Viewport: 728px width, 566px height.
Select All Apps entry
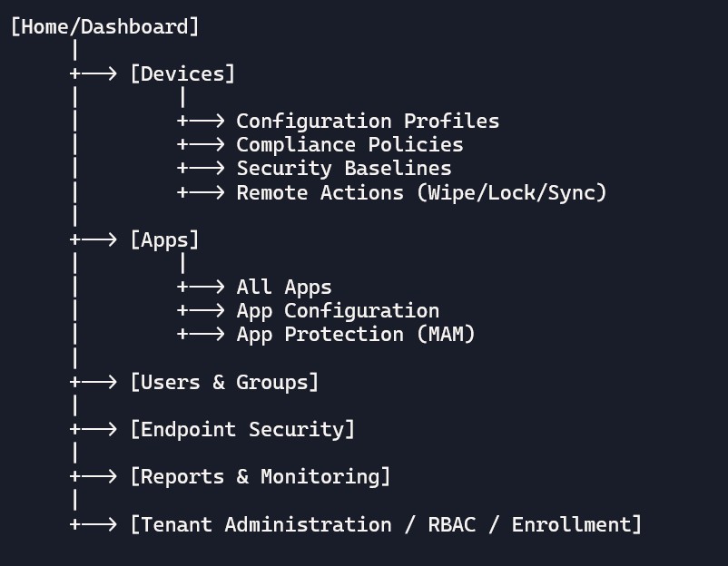[x=284, y=287]
